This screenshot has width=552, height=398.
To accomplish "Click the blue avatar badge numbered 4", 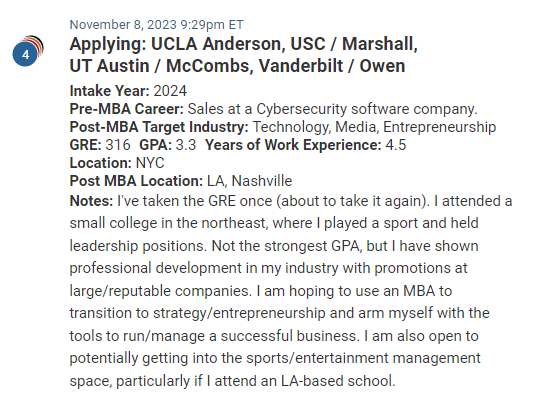I will (25, 55).
